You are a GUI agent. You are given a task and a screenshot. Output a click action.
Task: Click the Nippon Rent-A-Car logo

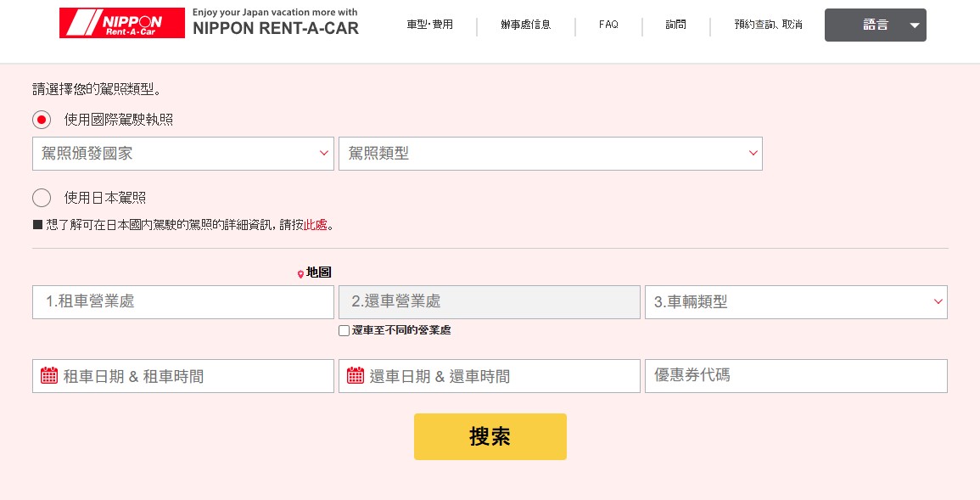(x=122, y=23)
